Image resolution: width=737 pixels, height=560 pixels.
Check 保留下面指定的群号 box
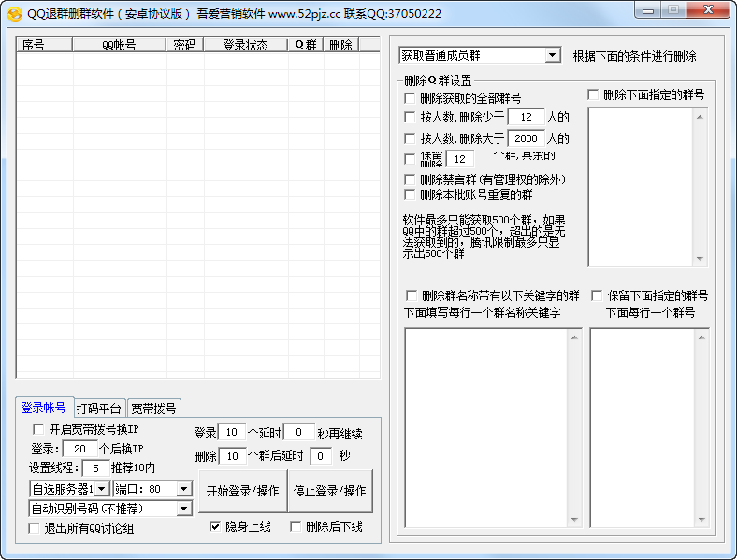597,295
